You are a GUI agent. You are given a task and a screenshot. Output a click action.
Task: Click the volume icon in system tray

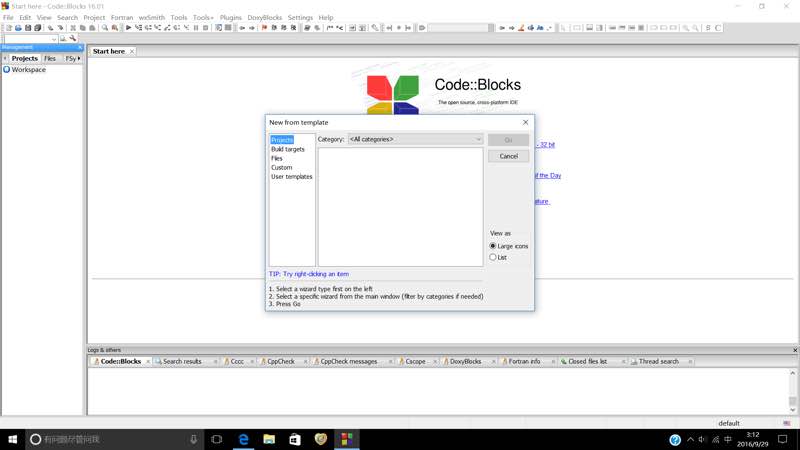click(x=703, y=439)
